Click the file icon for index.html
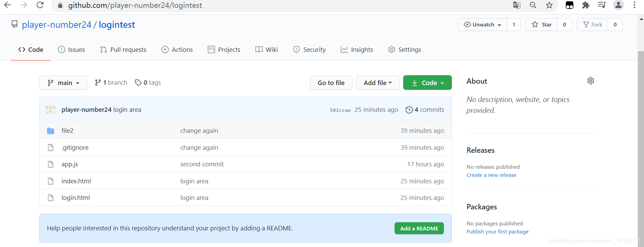Viewport: 644px width, 247px height. (x=51, y=181)
